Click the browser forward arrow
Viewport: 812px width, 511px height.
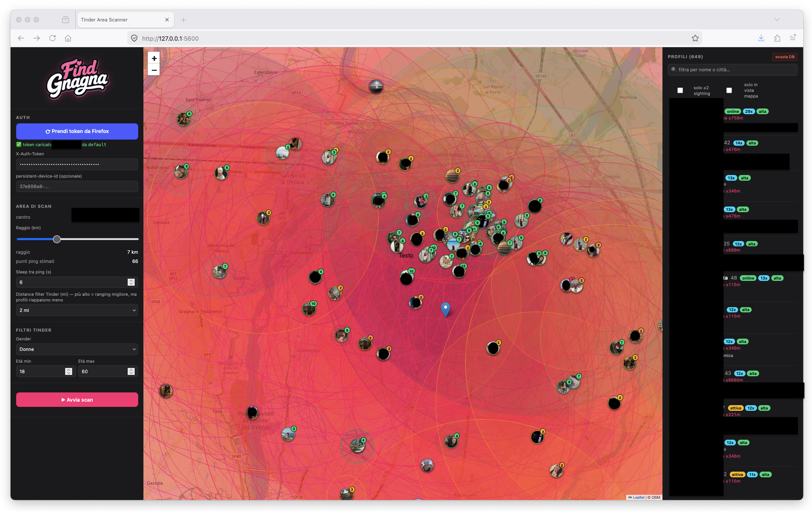click(x=37, y=38)
